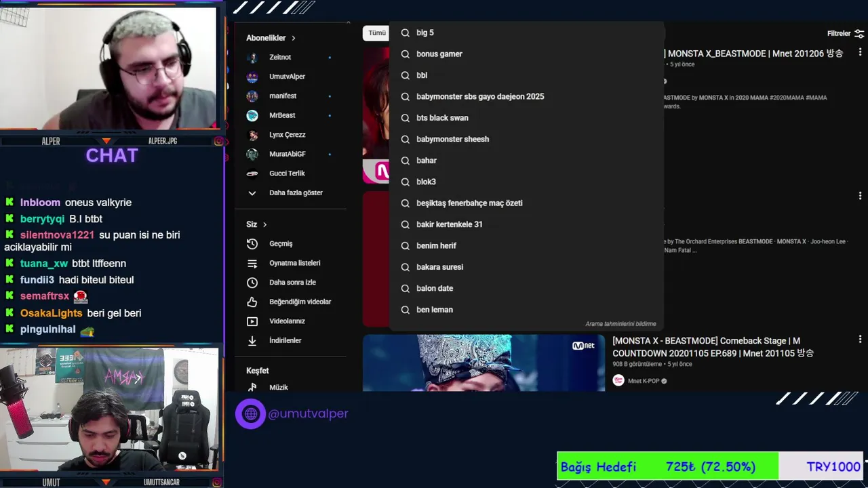This screenshot has width=868, height=488.
Task: Expand the Siz section arrow
Action: point(264,224)
